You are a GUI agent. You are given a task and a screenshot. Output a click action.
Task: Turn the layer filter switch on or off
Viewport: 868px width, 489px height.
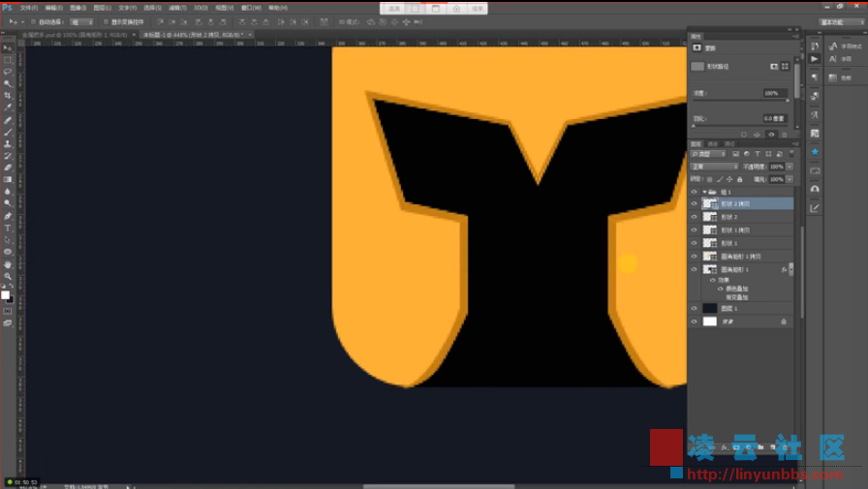(x=791, y=153)
